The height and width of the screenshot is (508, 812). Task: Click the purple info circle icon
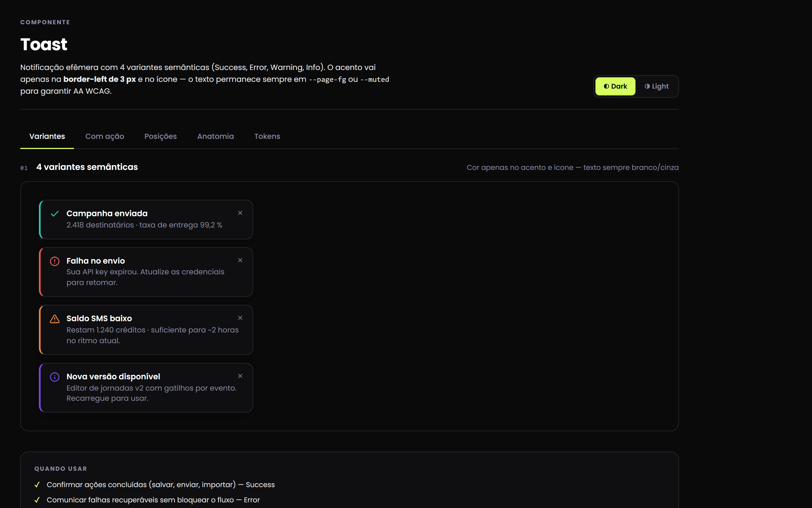click(55, 377)
